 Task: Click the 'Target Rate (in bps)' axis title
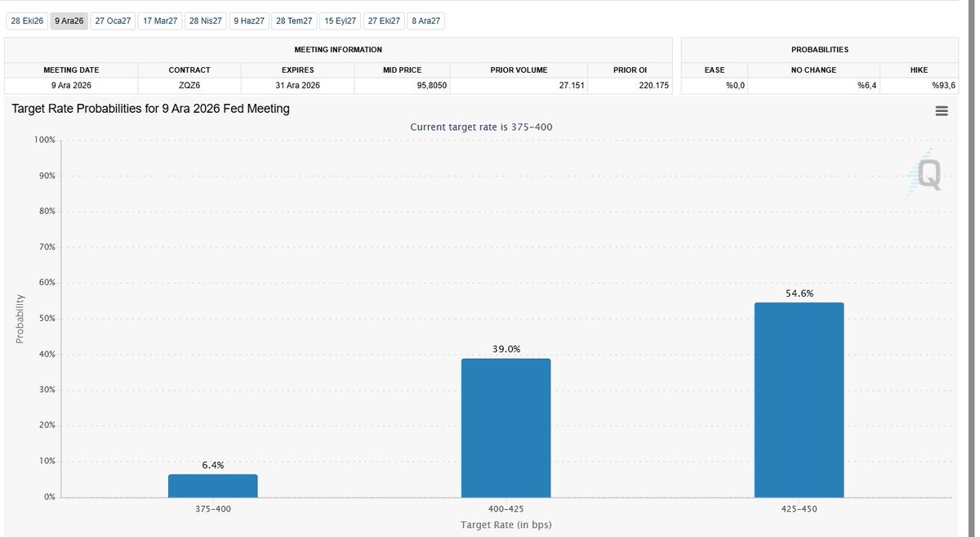tap(506, 525)
